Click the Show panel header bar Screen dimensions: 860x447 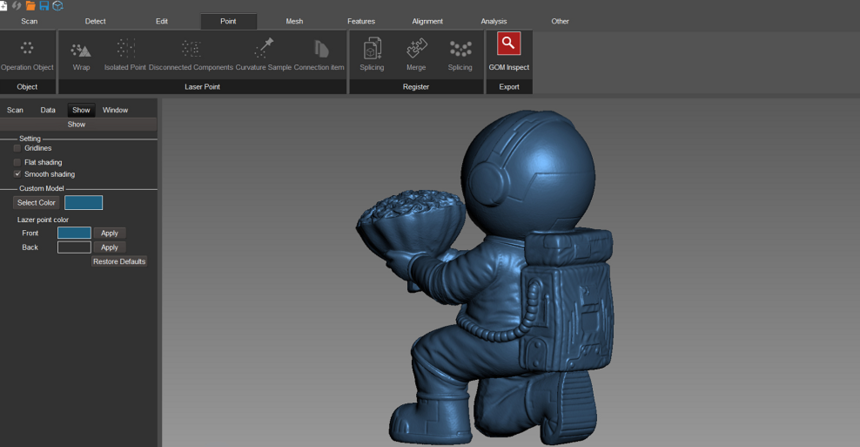coord(78,125)
